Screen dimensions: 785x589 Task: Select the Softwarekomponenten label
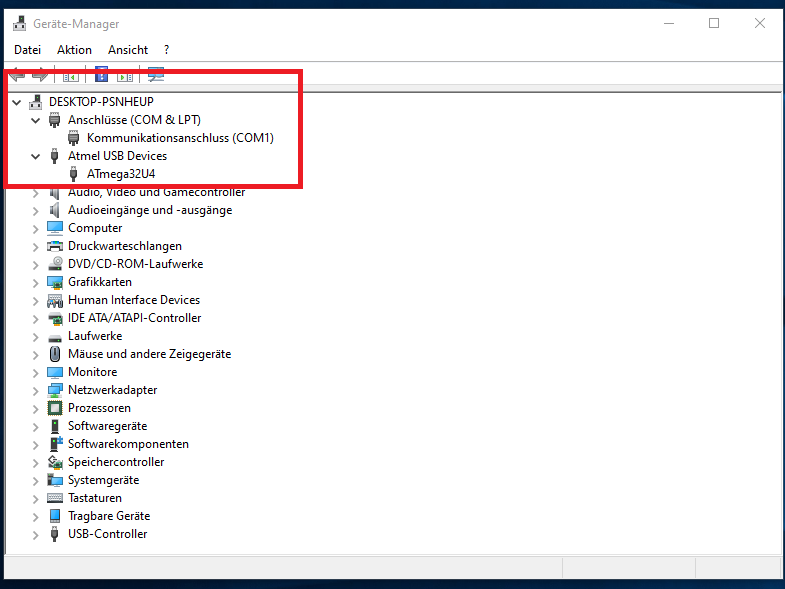tap(128, 444)
